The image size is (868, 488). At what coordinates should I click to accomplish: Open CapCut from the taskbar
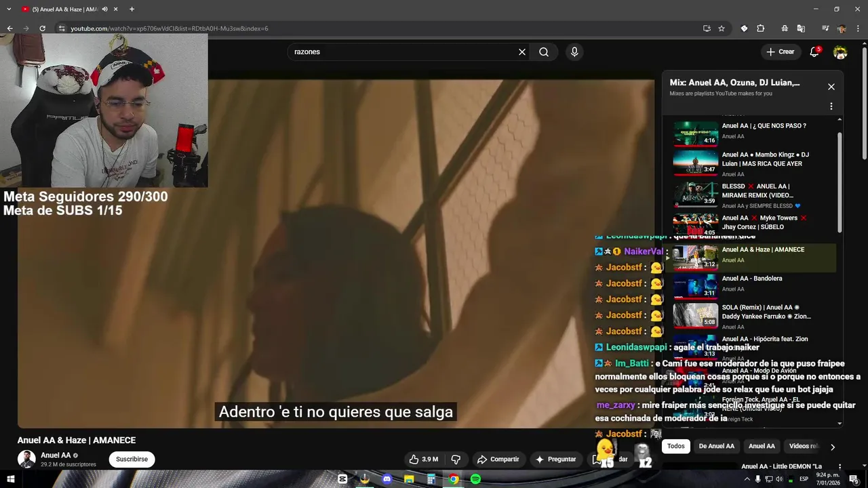[x=342, y=479]
